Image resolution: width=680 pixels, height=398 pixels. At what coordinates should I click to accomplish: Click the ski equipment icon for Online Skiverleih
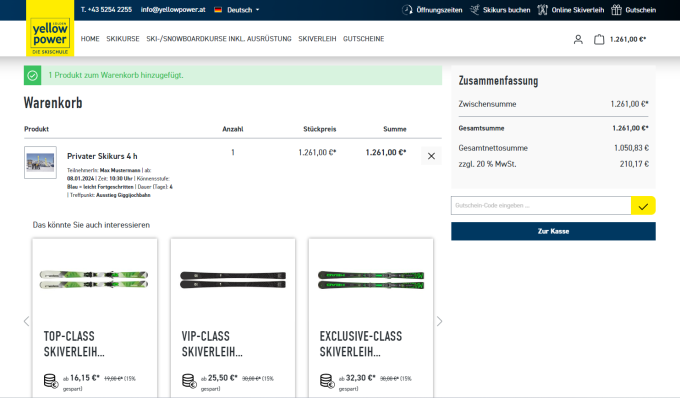point(543,10)
